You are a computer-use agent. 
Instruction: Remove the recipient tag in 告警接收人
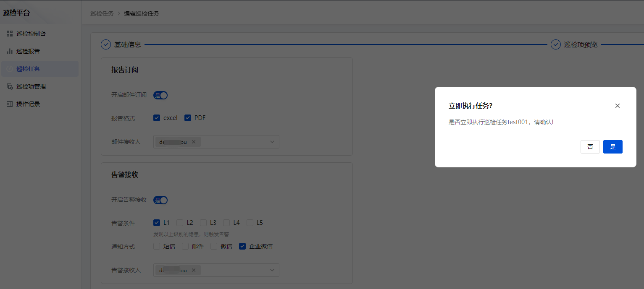[x=194, y=270]
